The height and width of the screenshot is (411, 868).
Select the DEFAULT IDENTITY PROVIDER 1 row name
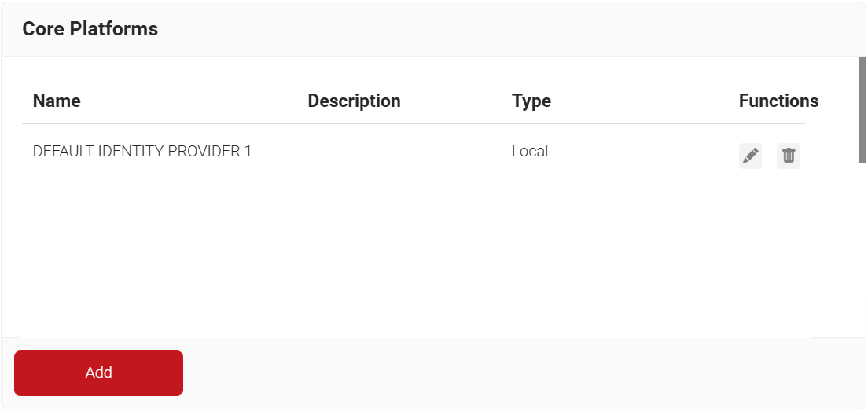[142, 151]
